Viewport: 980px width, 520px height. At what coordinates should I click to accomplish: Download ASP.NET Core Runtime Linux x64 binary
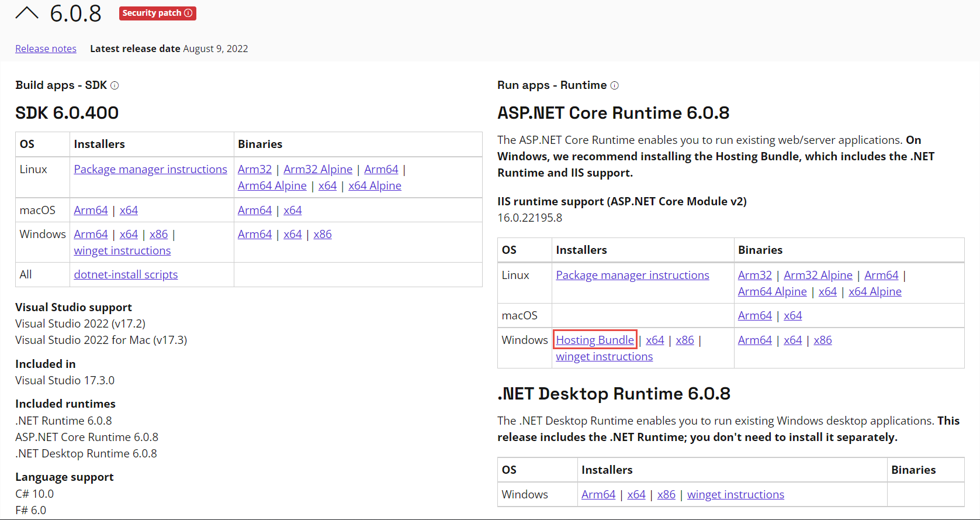(827, 291)
